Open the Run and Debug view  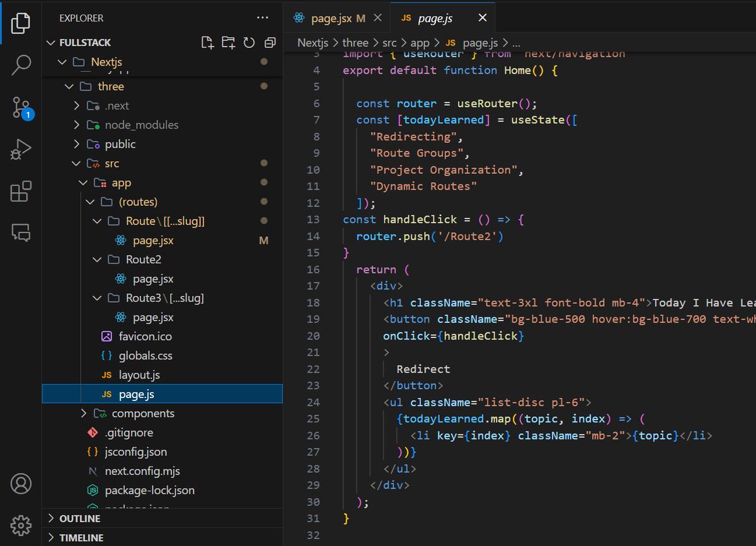pyautogui.click(x=21, y=150)
